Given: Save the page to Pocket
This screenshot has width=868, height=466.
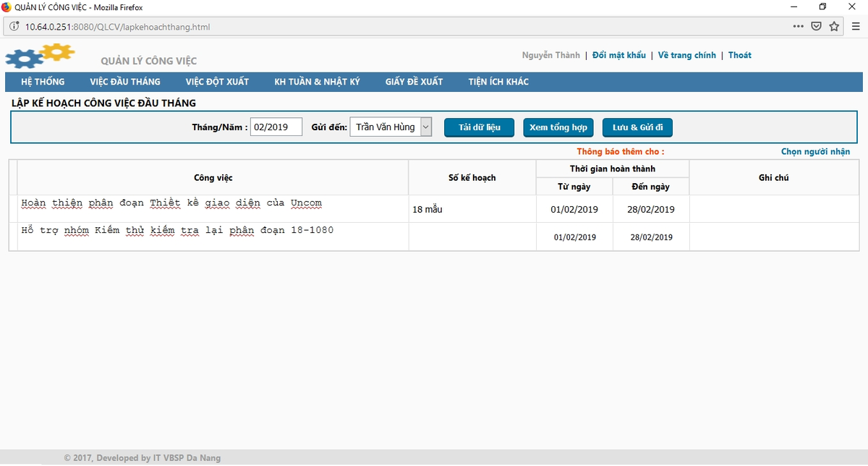Looking at the screenshot, I should (x=816, y=27).
